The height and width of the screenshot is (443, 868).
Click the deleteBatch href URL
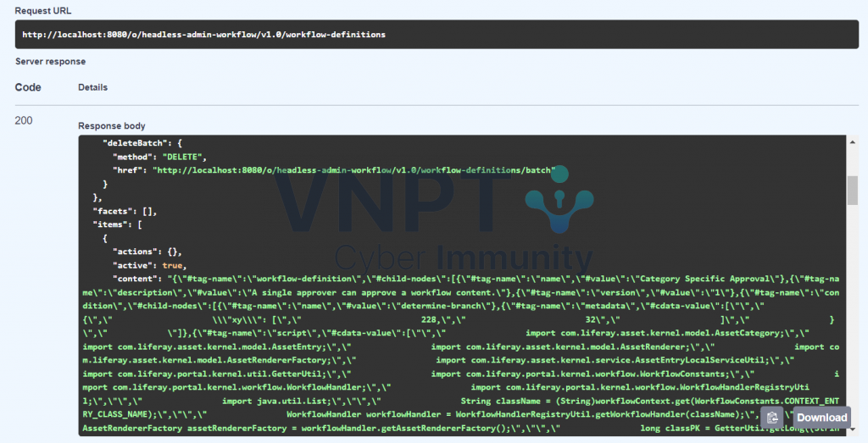tap(353, 170)
